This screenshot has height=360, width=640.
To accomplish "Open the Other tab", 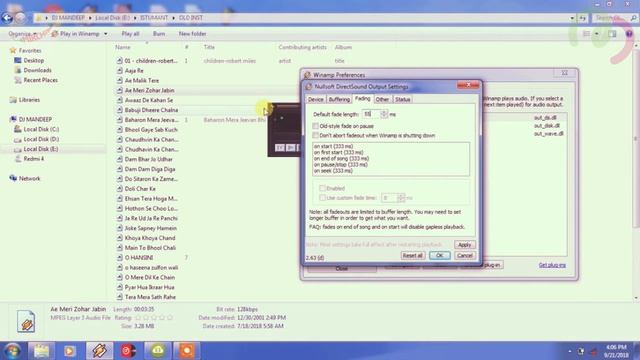I will [x=382, y=99].
